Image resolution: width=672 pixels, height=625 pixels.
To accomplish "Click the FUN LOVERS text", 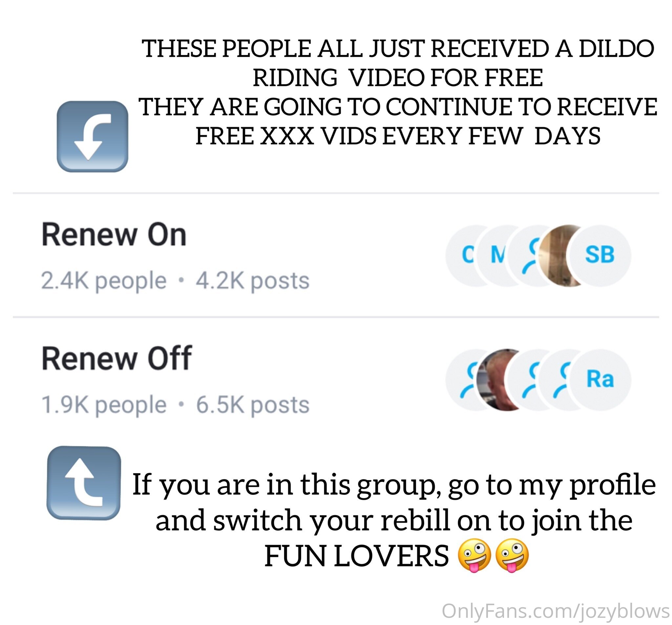I will [x=356, y=556].
